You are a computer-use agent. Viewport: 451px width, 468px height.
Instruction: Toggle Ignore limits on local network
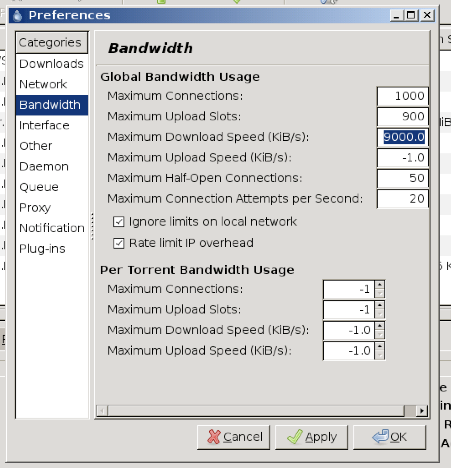click(x=119, y=222)
